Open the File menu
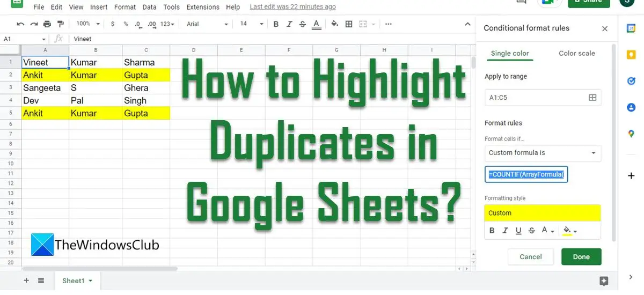 39,7
